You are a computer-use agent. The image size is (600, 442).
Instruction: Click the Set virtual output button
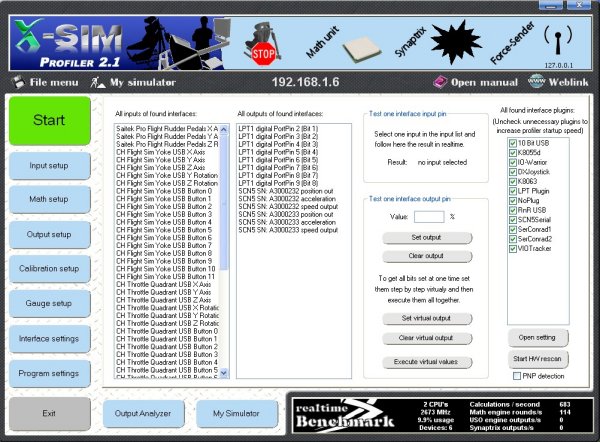tap(427, 318)
